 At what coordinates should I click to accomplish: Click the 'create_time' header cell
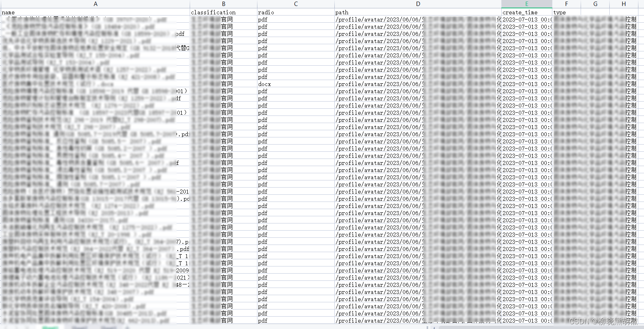coord(526,12)
